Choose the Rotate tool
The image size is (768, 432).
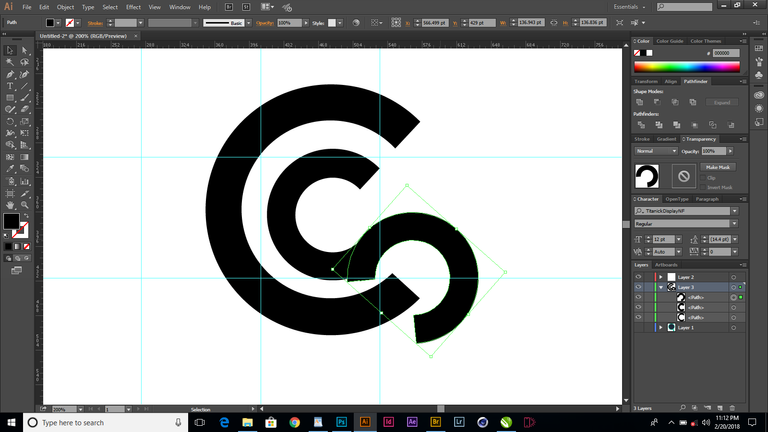[10, 121]
